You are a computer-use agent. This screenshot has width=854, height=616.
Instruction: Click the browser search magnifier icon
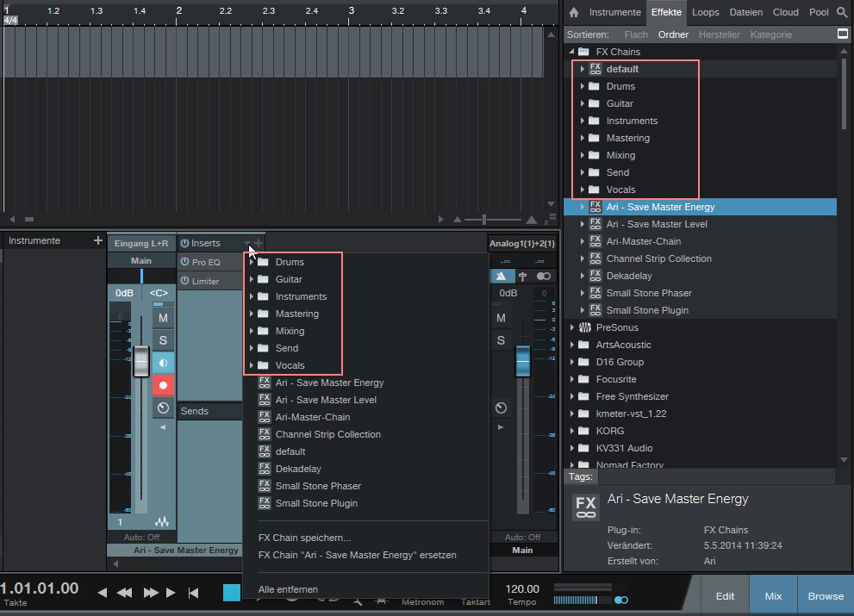[842, 12]
